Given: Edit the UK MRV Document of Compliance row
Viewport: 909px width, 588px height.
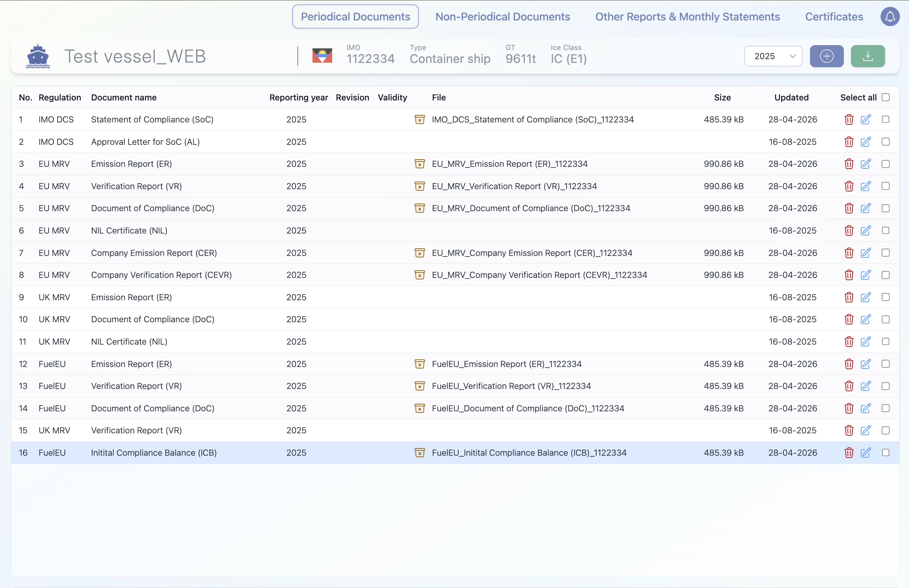Looking at the screenshot, I should tap(865, 319).
